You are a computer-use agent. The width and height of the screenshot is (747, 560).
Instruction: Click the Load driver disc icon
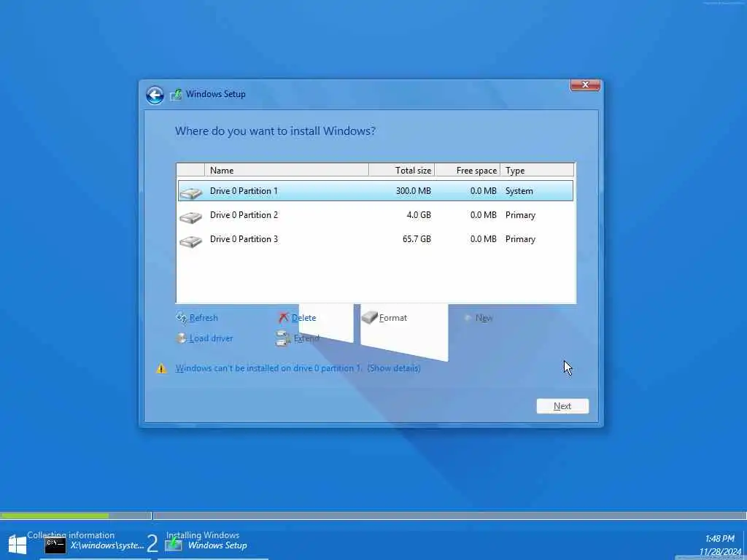[x=182, y=338]
